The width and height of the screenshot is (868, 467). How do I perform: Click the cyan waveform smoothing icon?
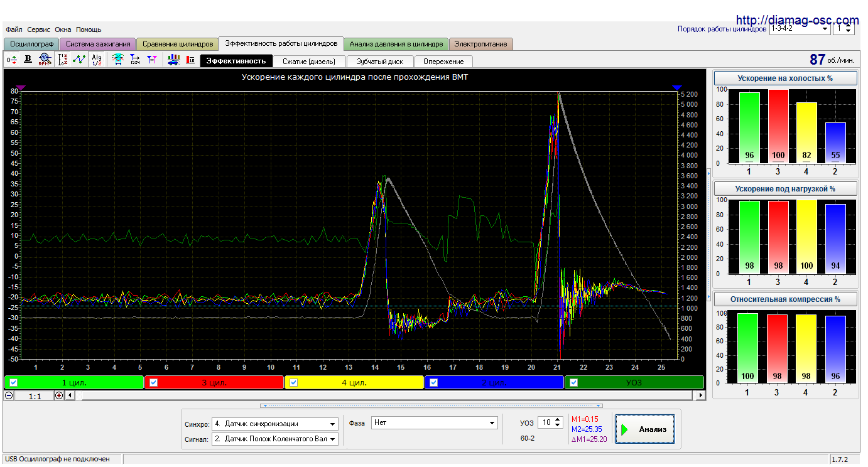(x=117, y=60)
